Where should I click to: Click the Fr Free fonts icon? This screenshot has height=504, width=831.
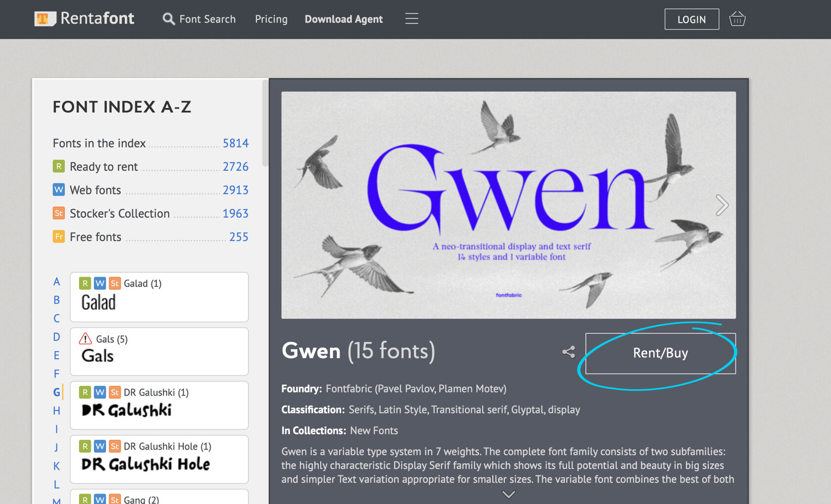59,236
